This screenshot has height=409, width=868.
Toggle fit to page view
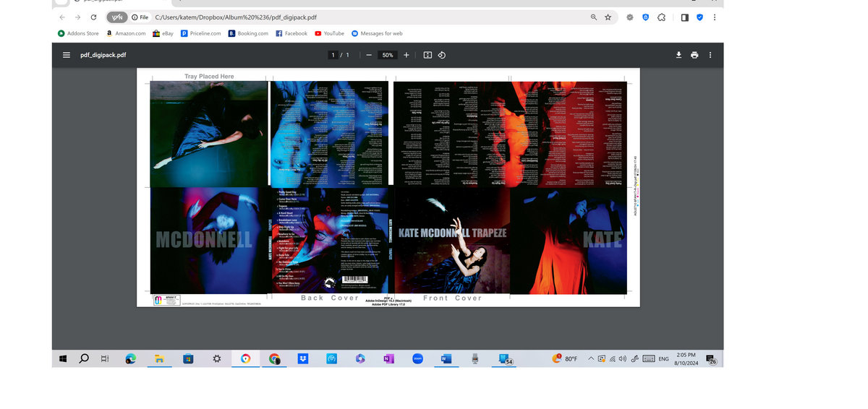point(427,55)
